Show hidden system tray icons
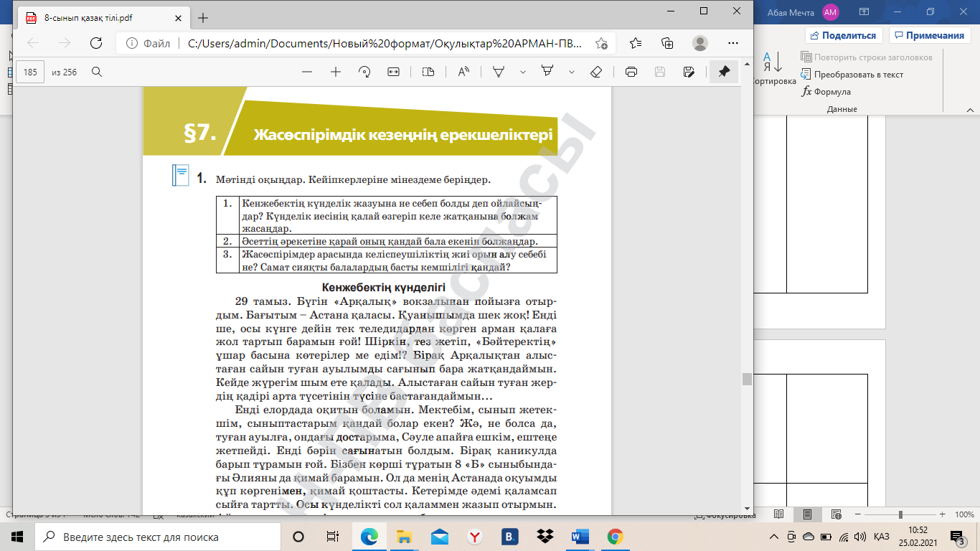The image size is (980, 551). click(774, 537)
